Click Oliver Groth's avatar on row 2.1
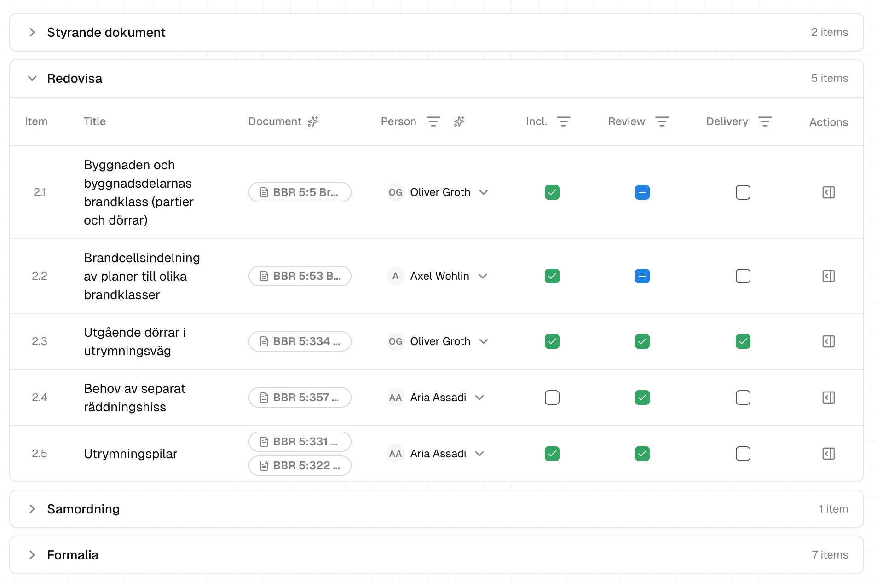 395,192
